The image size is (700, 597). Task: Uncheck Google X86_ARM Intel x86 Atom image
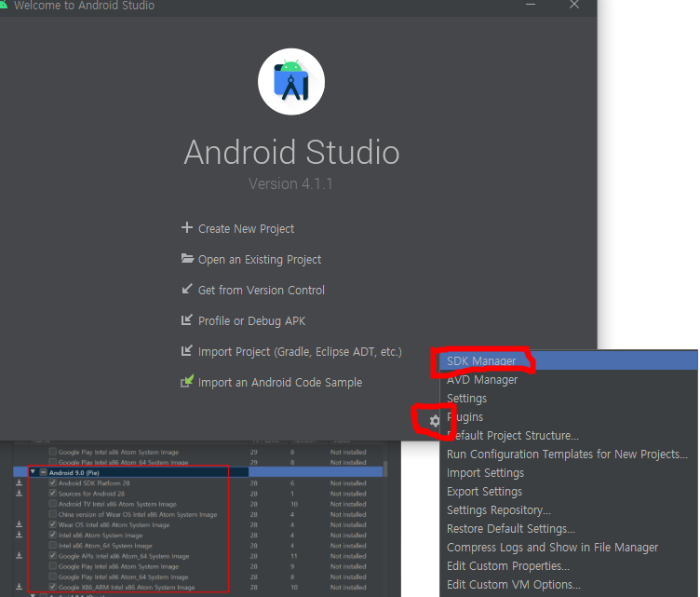[x=53, y=587]
